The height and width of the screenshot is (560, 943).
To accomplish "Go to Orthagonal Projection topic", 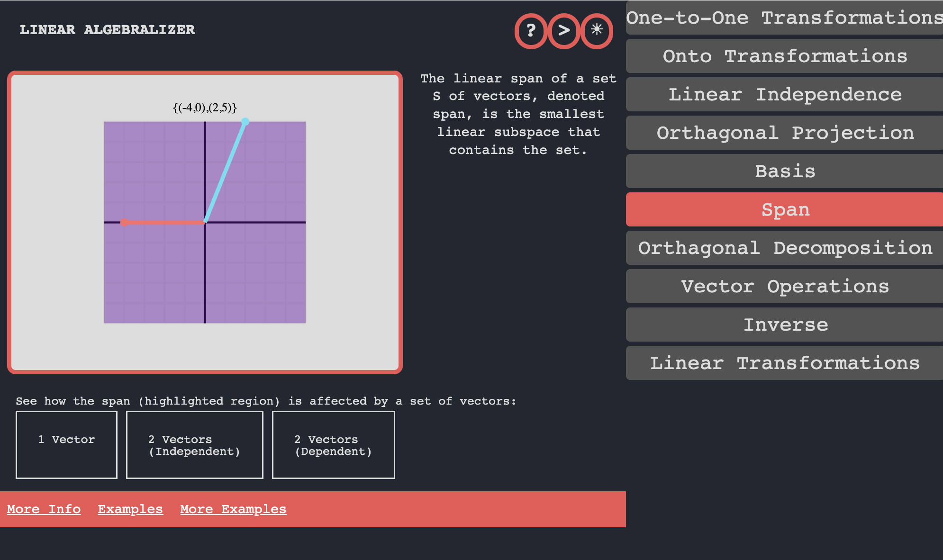I will tap(784, 133).
